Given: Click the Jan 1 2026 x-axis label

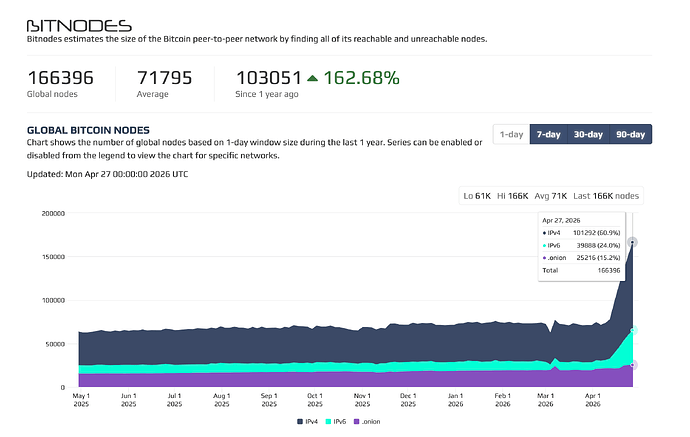Looking at the screenshot, I should click(455, 400).
